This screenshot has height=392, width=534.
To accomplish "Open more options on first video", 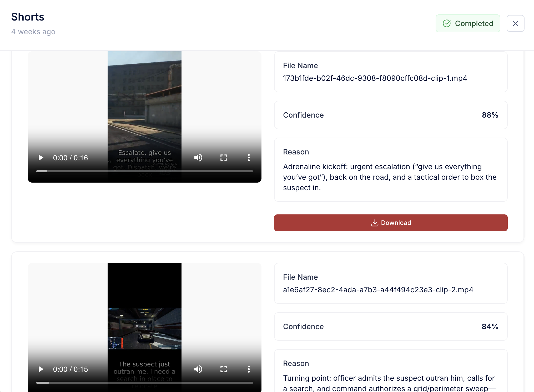I will point(249,158).
